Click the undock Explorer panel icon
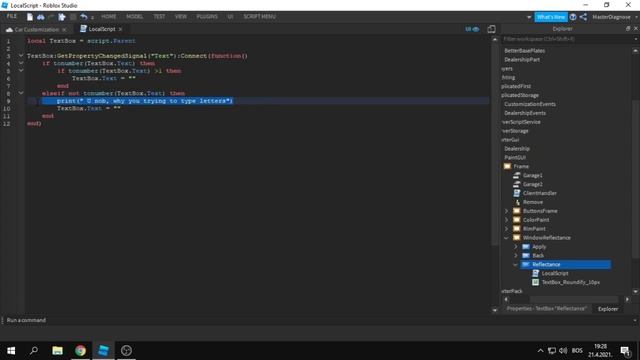This screenshot has width=640, height=360. click(628, 29)
